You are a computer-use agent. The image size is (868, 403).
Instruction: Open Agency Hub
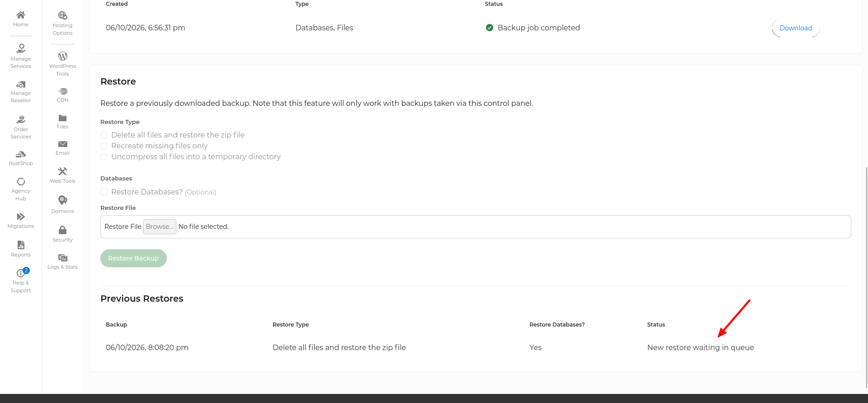coord(21,190)
